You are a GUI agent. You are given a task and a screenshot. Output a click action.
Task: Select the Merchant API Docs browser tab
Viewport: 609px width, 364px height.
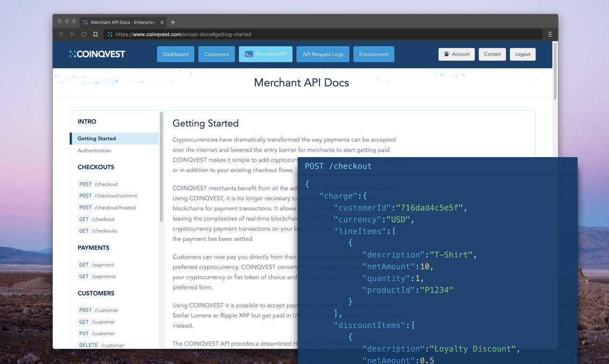123,22
